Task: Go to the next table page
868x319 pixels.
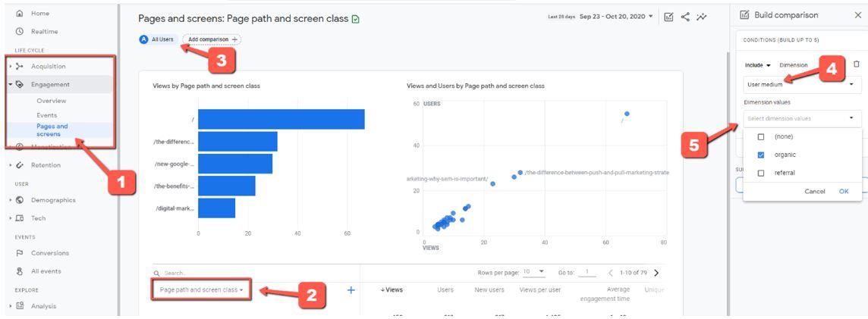Action: point(656,273)
